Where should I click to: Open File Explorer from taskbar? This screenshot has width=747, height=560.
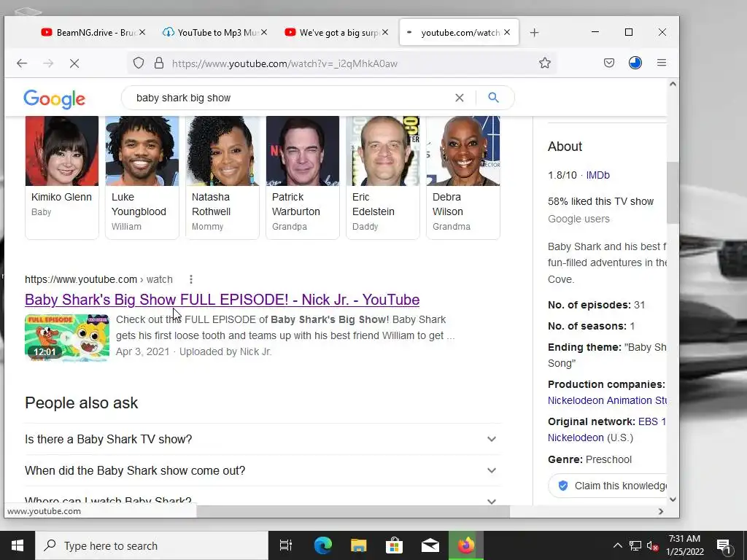(359, 545)
